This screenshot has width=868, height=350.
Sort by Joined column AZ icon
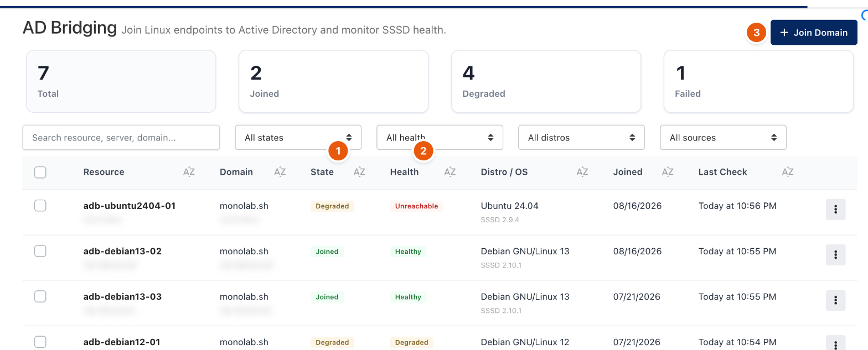tap(668, 172)
